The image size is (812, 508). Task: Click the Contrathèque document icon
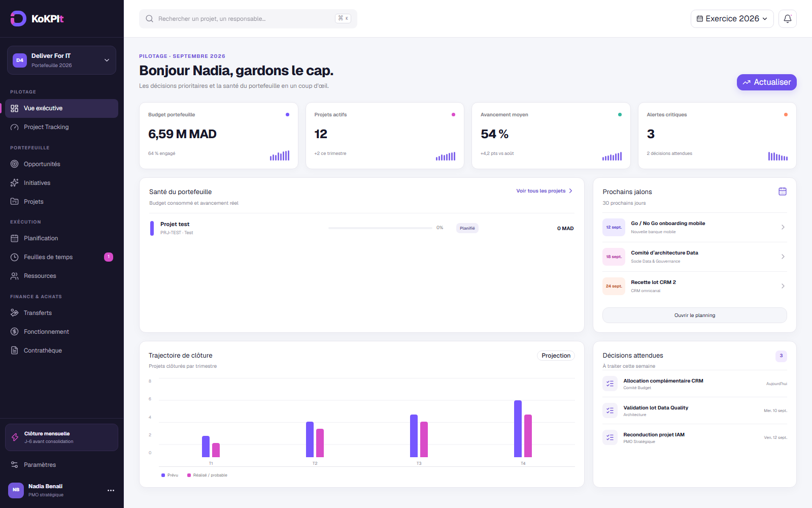[15, 351]
